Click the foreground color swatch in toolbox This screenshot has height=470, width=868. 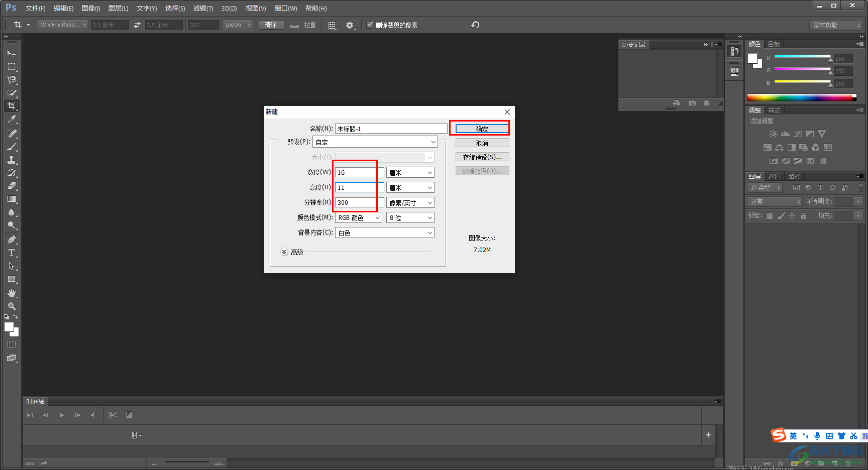(9, 327)
